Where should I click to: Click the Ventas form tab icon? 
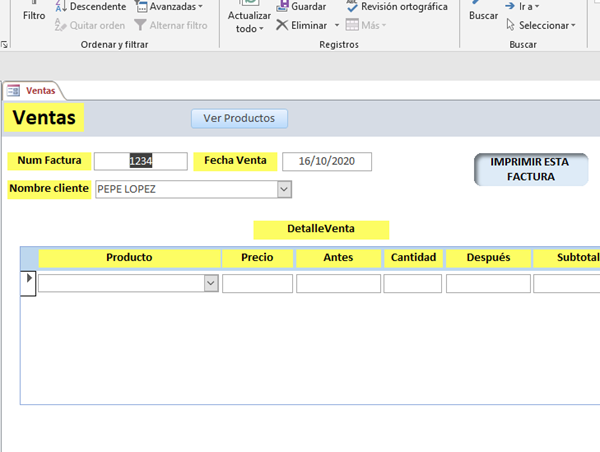pos(14,91)
